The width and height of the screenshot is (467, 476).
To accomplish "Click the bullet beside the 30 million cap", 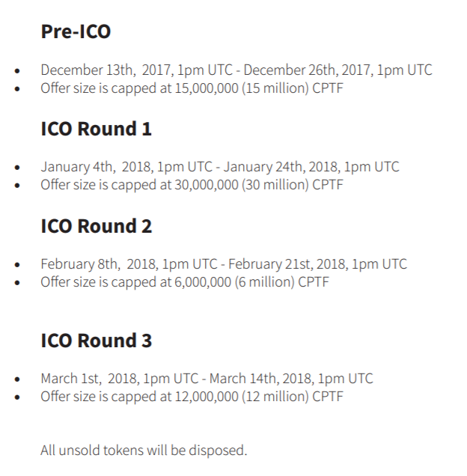I will point(18,186).
